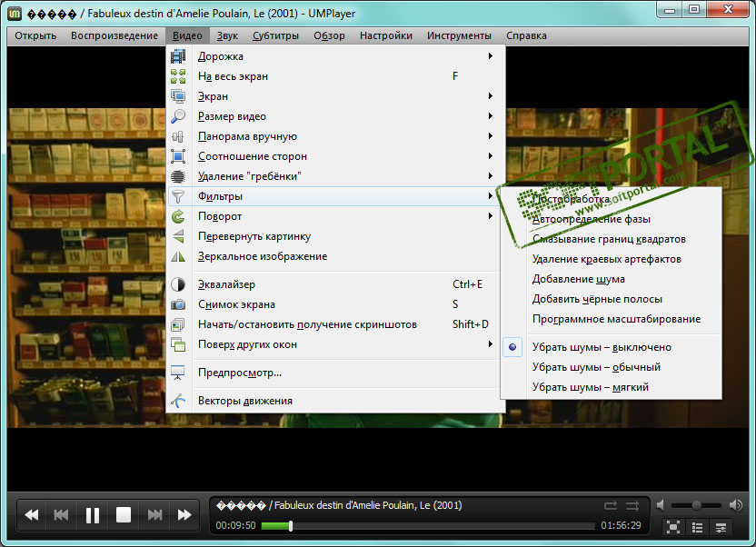
Task: Click the fast forward button
Action: [184, 515]
